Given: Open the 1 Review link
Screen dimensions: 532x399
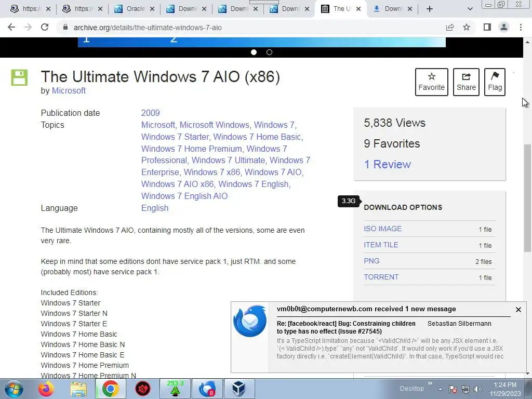Looking at the screenshot, I should click(x=388, y=164).
